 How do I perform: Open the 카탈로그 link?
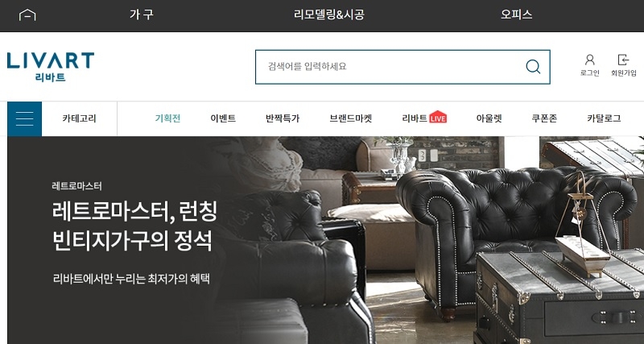(x=604, y=118)
